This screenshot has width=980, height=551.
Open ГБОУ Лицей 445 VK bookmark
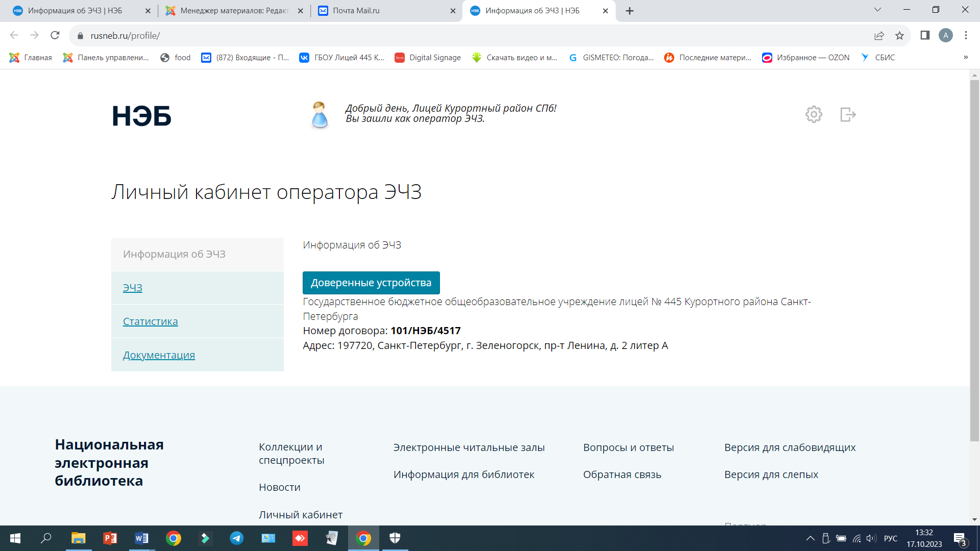[342, 58]
